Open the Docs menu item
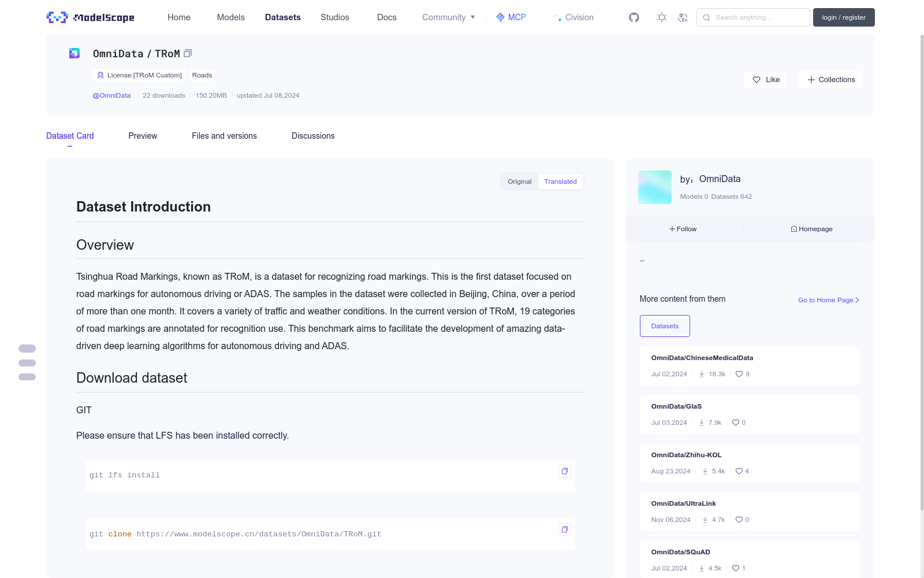Screen dimensions: 924x578 point(387,17)
